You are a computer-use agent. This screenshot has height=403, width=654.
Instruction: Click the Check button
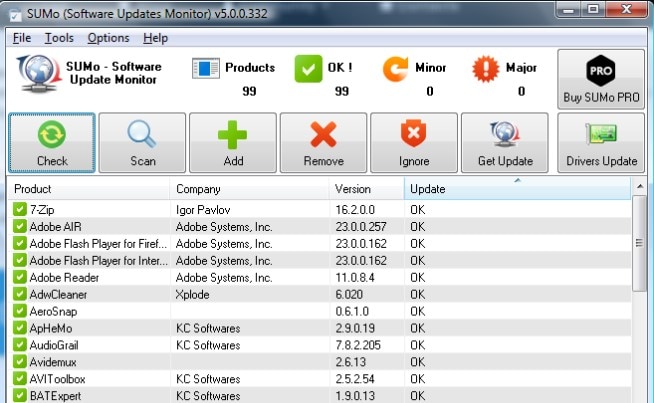[52, 143]
